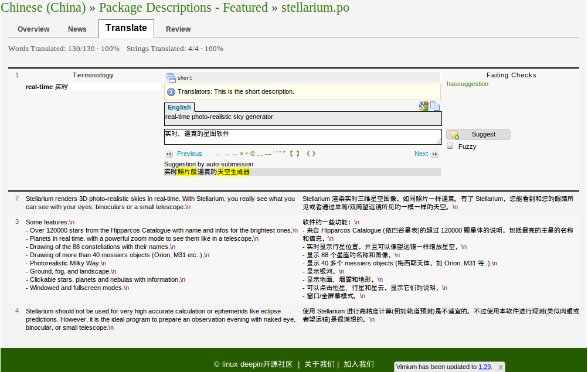Insert the opening 《 angle quote
The image size is (588, 372).
tap(308, 153)
